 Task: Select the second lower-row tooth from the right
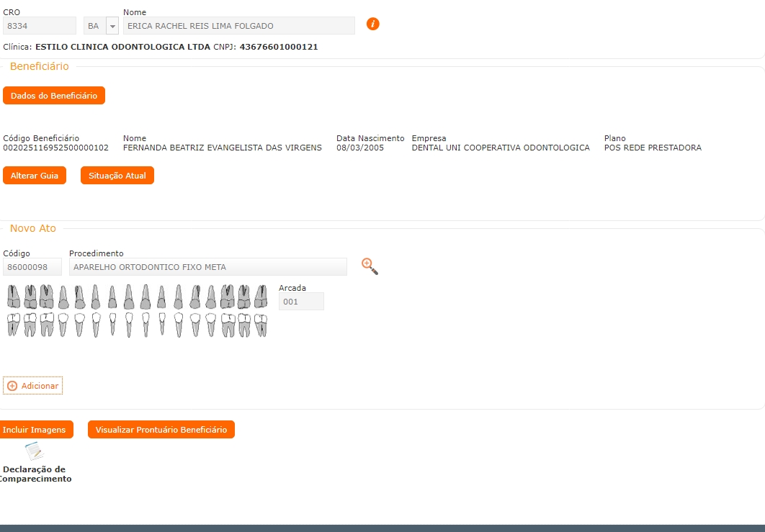[x=244, y=325]
